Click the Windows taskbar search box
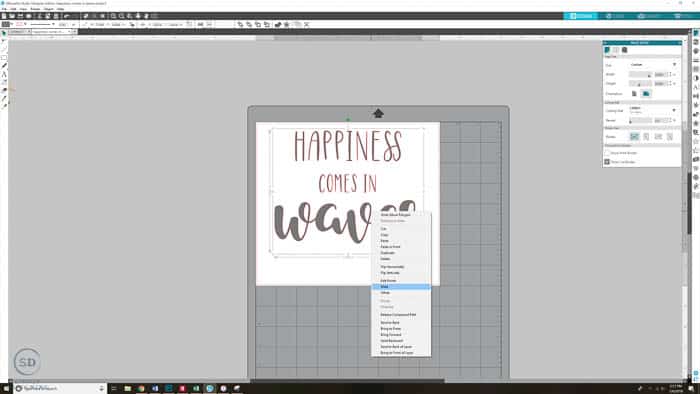Image resolution: width=700 pixels, height=394 pixels. coord(60,388)
